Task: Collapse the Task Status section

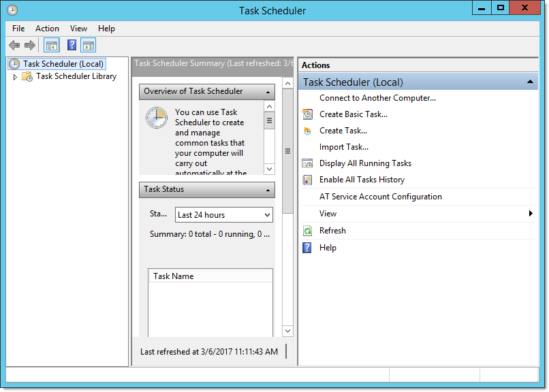Action: coord(268,190)
